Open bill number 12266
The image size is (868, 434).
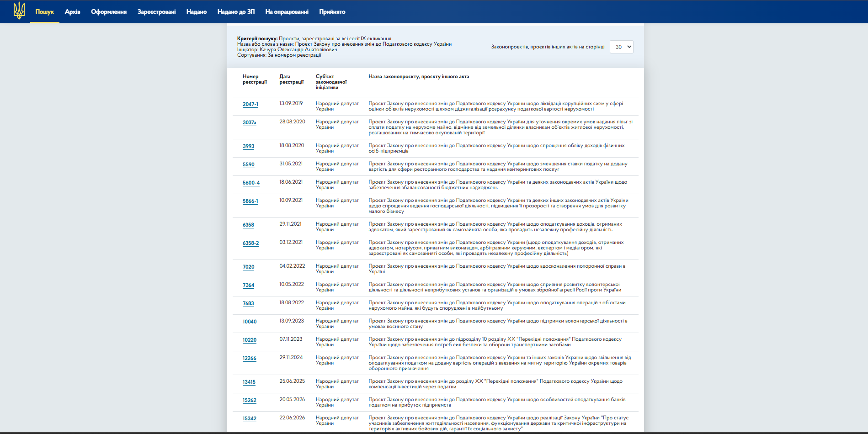tap(250, 358)
